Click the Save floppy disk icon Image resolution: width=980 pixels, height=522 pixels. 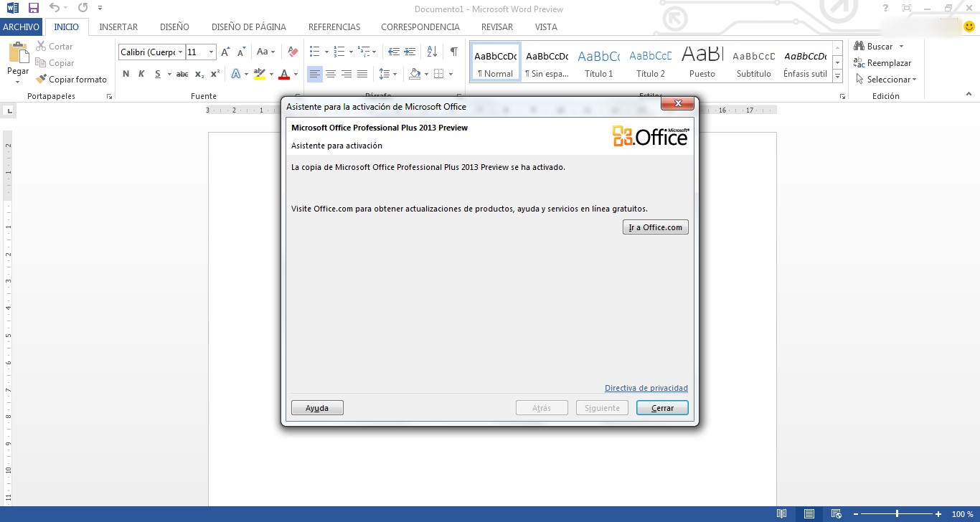pos(33,9)
